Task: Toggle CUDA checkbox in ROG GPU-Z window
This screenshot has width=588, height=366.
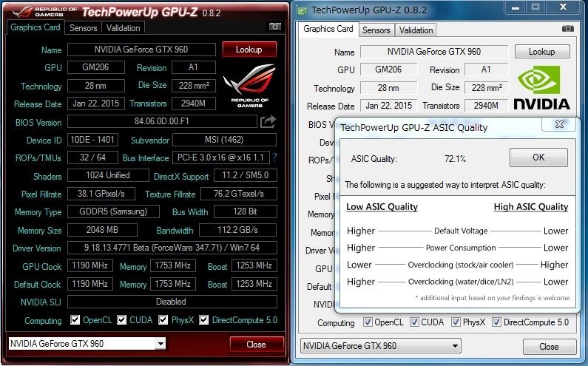Action: click(121, 320)
